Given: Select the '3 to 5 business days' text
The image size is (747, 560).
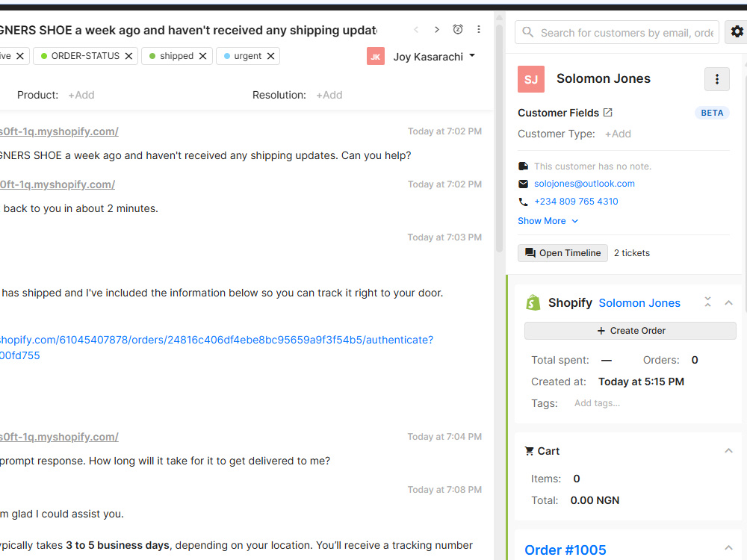Looking at the screenshot, I should 118,545.
